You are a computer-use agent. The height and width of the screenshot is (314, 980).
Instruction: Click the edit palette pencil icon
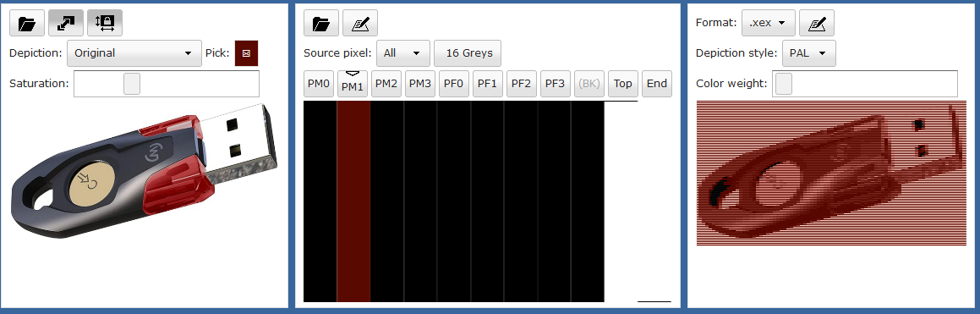coord(360,23)
